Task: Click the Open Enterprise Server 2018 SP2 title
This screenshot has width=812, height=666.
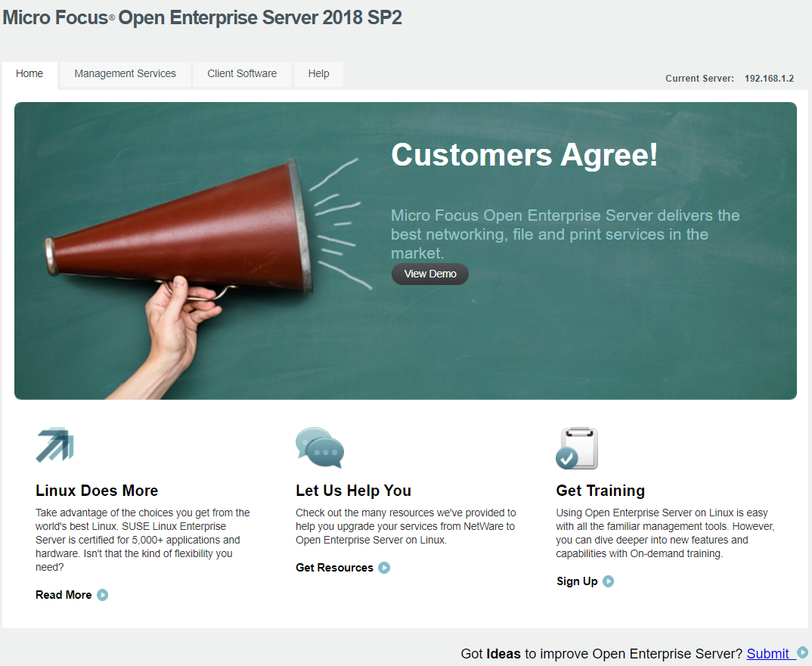Action: (x=203, y=17)
